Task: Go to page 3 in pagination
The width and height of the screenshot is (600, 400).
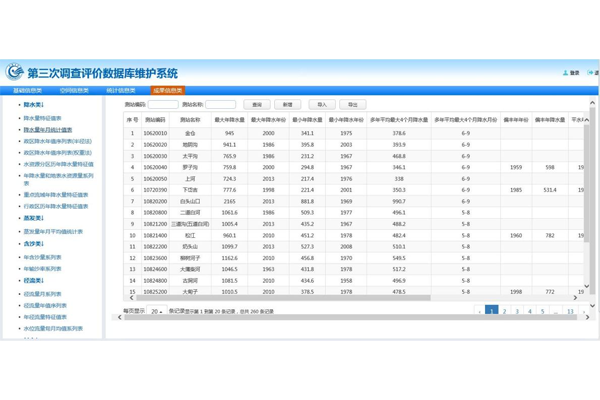Action: pyautogui.click(x=517, y=312)
